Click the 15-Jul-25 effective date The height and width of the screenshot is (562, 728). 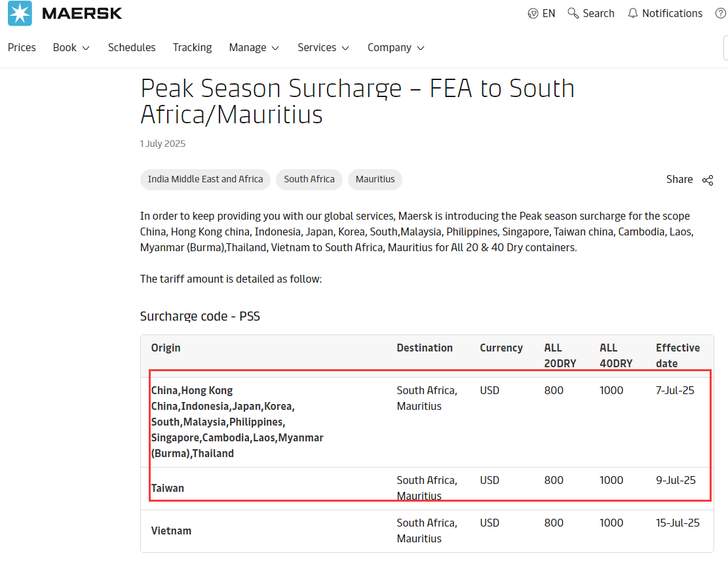678,523
